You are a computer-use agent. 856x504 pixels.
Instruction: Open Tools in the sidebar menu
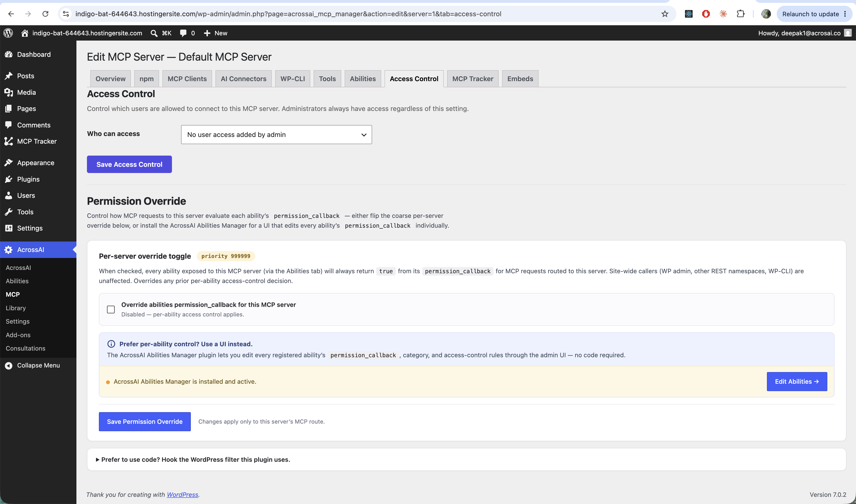coord(38,212)
